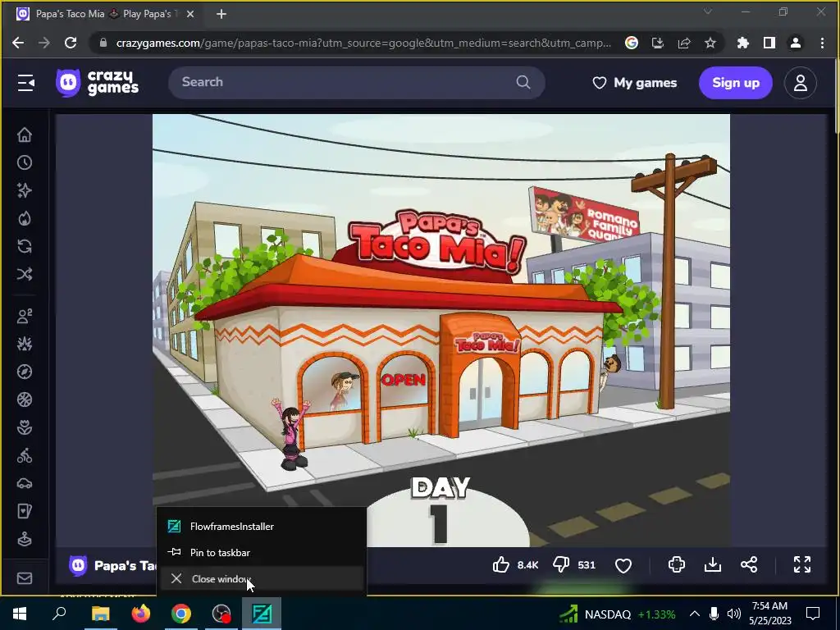840x630 pixels.
Task: Open the action games burst icon
Action: 25,344
